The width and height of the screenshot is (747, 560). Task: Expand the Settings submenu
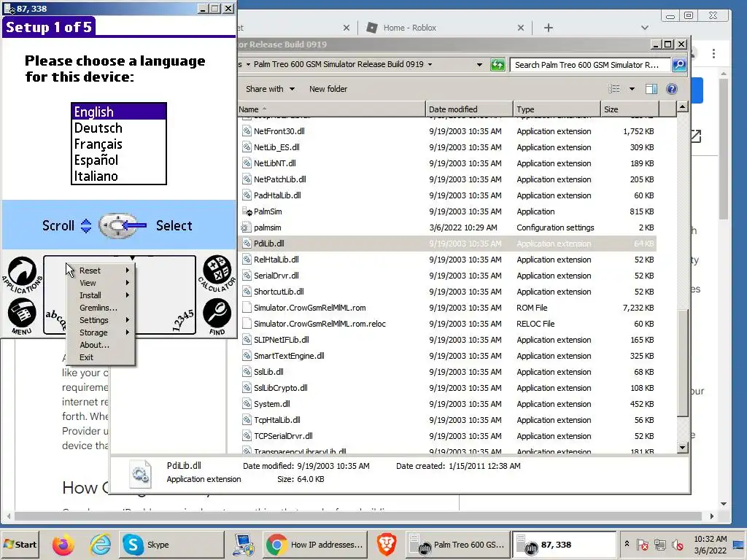pos(102,320)
